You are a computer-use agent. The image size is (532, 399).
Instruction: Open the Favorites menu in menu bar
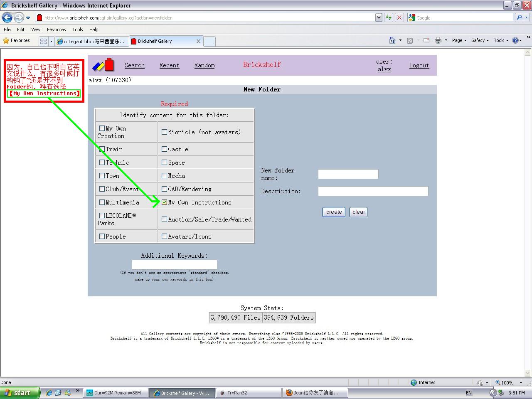coord(56,30)
